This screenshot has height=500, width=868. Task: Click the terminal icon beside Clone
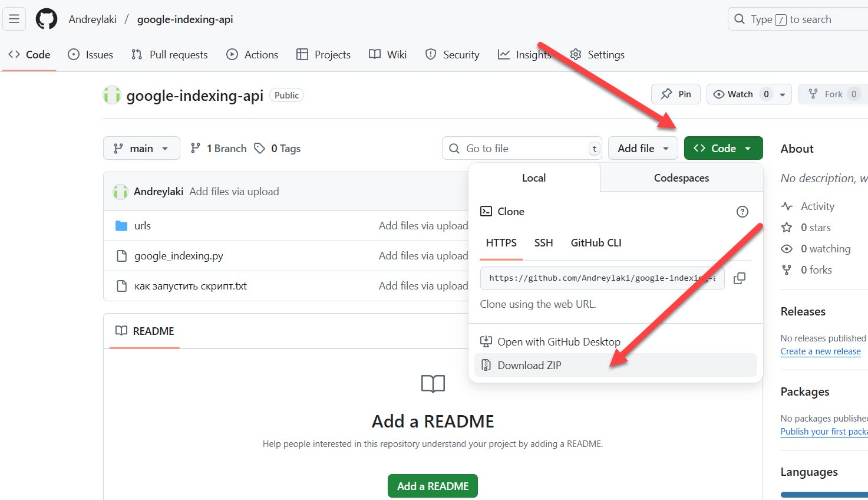[486, 212]
